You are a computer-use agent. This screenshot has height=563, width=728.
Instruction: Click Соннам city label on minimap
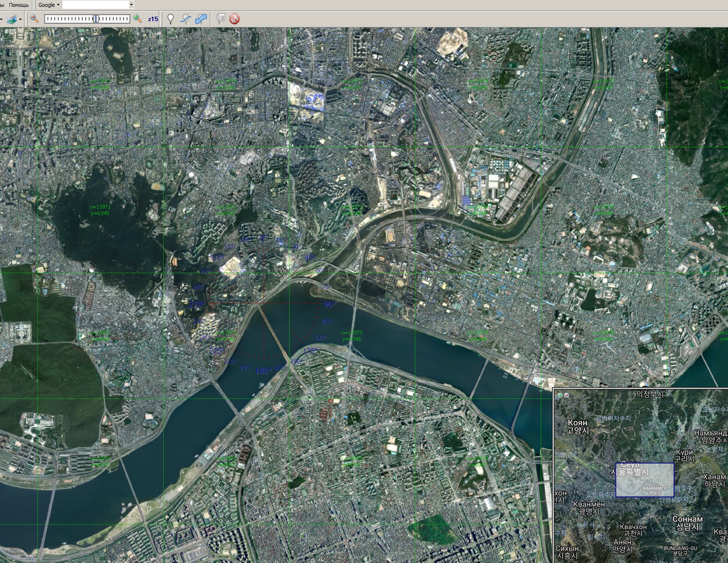pyautogui.click(x=687, y=519)
